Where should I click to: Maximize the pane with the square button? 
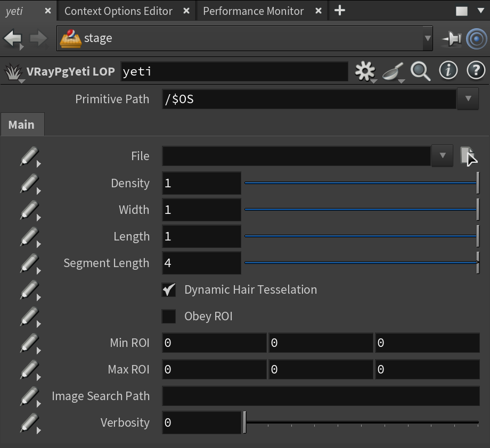pos(462,11)
